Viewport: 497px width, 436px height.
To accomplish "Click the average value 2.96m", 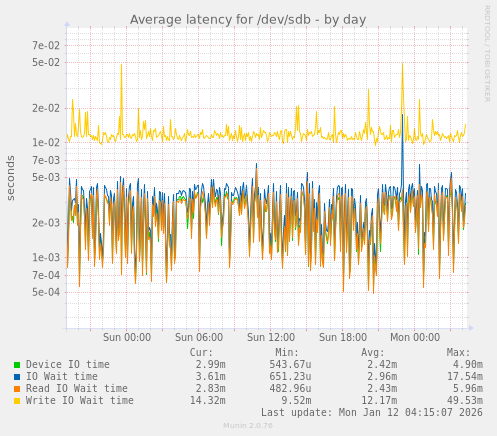I will 382,376.
